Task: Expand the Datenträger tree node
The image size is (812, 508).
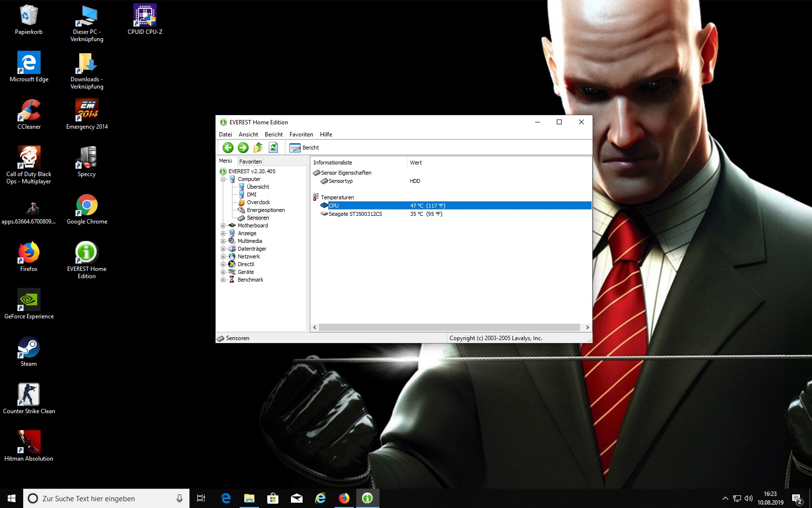Action: (x=223, y=249)
